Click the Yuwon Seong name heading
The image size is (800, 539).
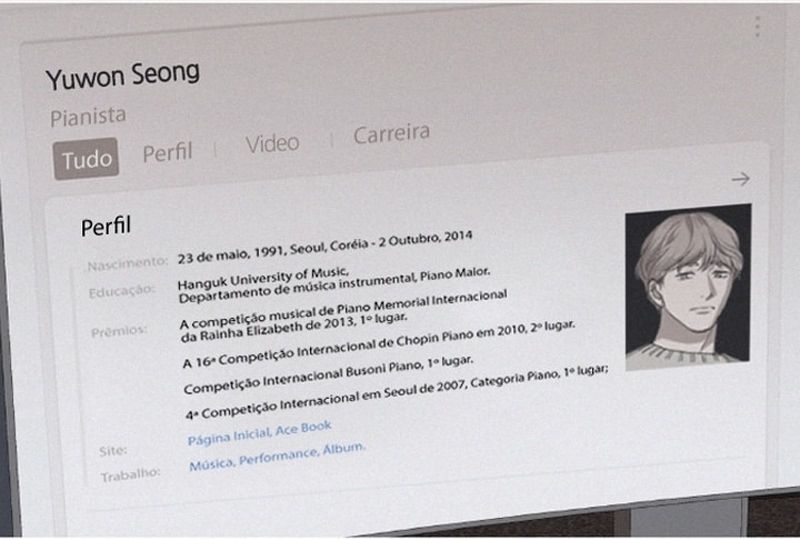click(122, 75)
